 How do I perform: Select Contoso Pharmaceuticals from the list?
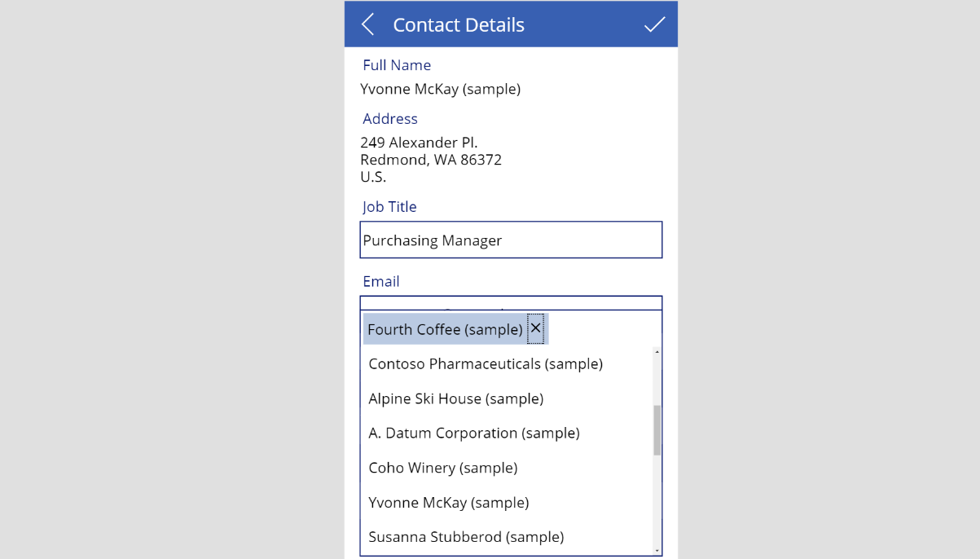point(486,363)
